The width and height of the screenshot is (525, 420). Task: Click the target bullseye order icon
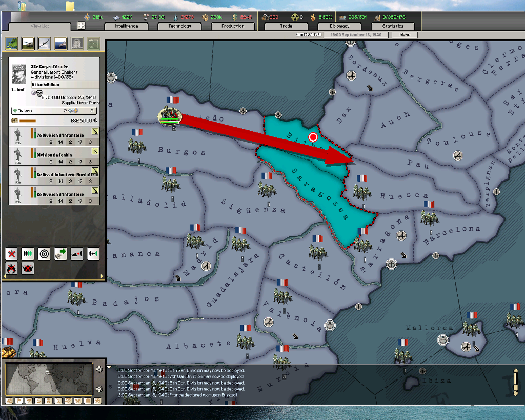tap(44, 254)
